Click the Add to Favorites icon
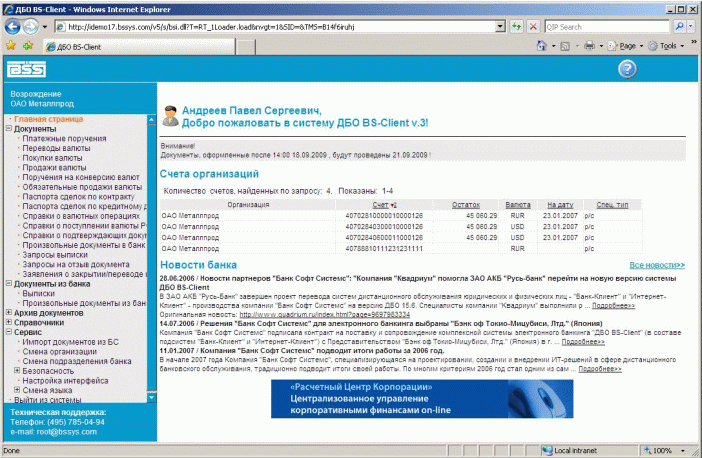 28,46
